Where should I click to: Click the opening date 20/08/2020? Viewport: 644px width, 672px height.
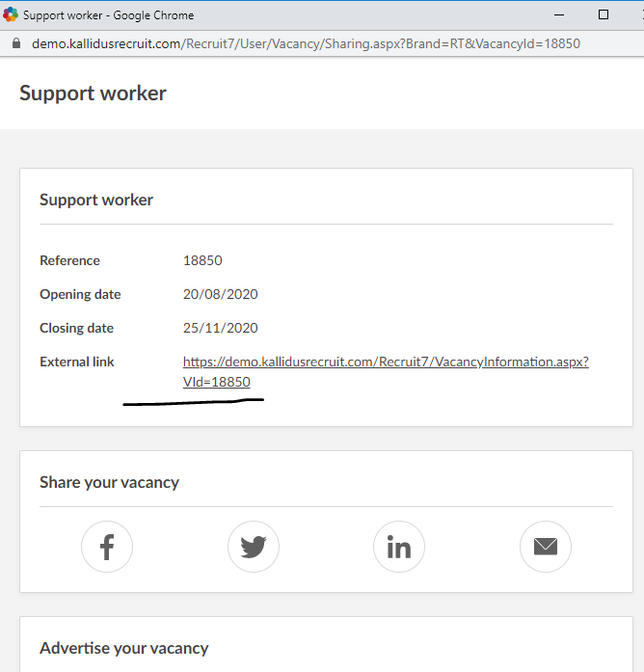coord(220,294)
